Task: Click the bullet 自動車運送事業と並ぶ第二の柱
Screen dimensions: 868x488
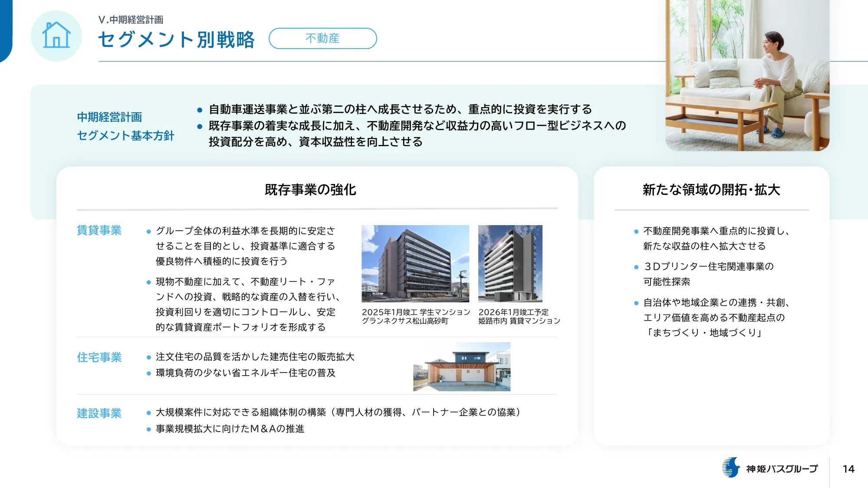Action: (x=400, y=109)
